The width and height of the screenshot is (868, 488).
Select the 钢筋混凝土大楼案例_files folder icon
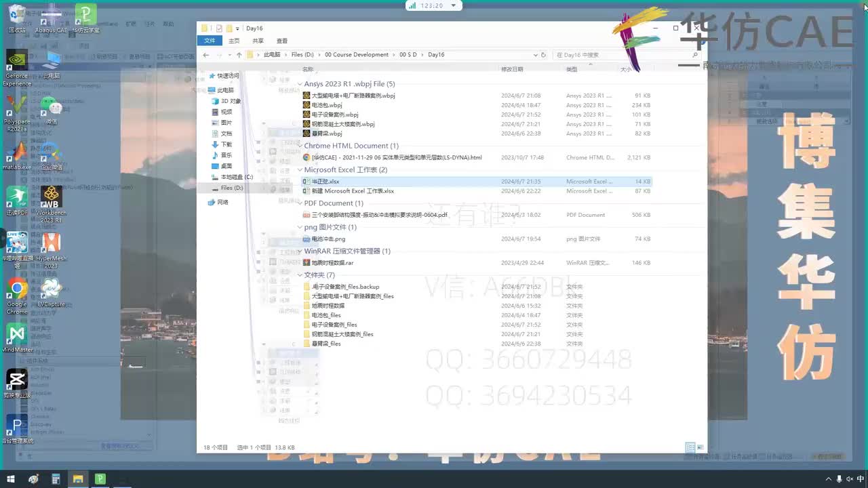pyautogui.click(x=307, y=334)
